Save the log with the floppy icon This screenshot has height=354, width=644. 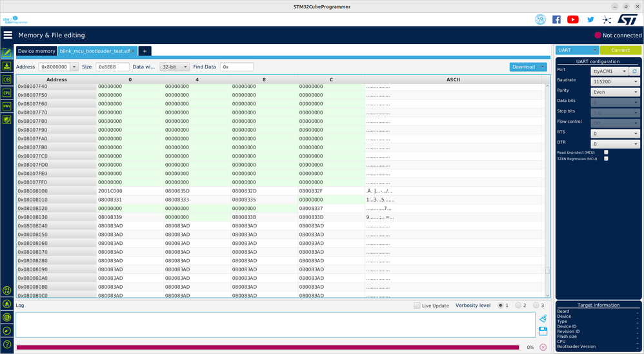(543, 331)
